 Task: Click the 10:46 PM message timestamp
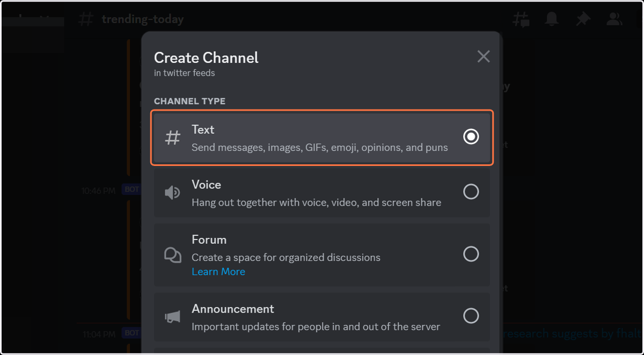point(99,190)
